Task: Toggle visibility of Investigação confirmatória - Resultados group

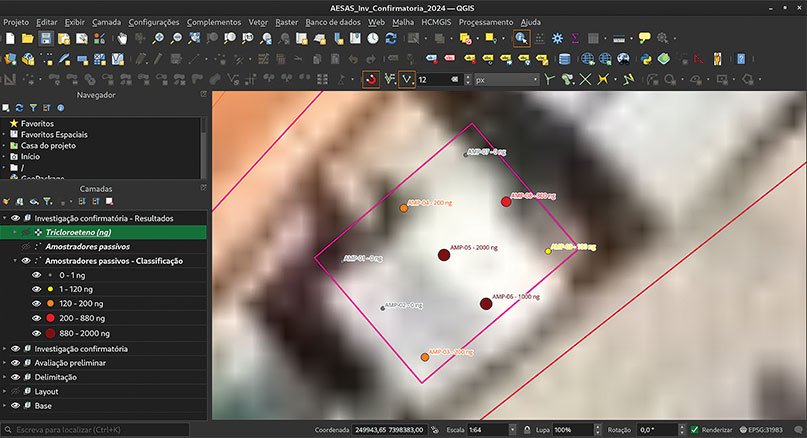Action: click(15, 218)
